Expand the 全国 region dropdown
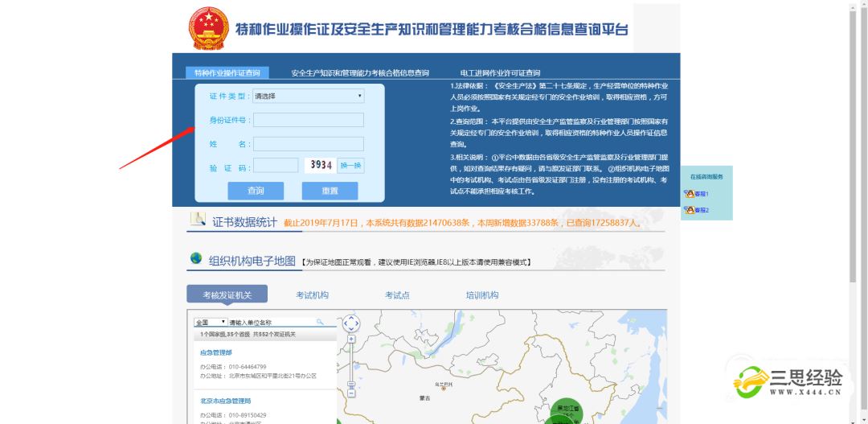Viewport: 868px width, 424px height. pos(211,322)
